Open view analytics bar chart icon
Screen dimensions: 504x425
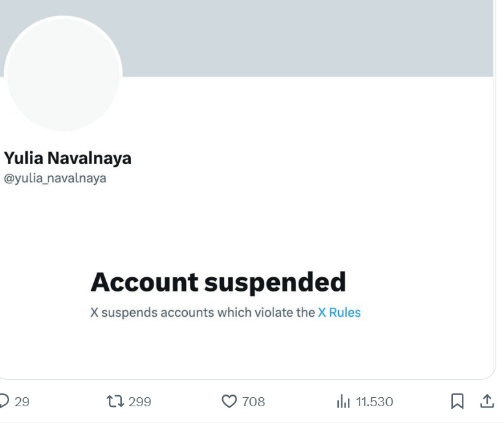343,401
